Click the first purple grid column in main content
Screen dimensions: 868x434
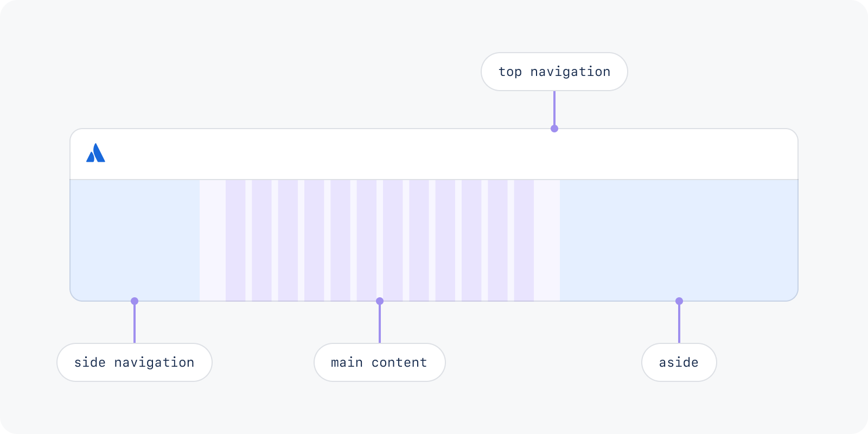(x=235, y=240)
